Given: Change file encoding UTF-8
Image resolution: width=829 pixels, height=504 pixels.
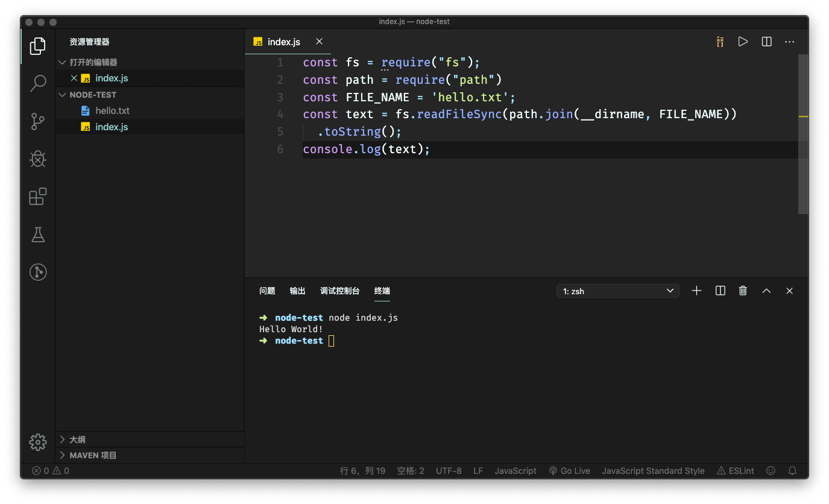Looking at the screenshot, I should coord(449,471).
